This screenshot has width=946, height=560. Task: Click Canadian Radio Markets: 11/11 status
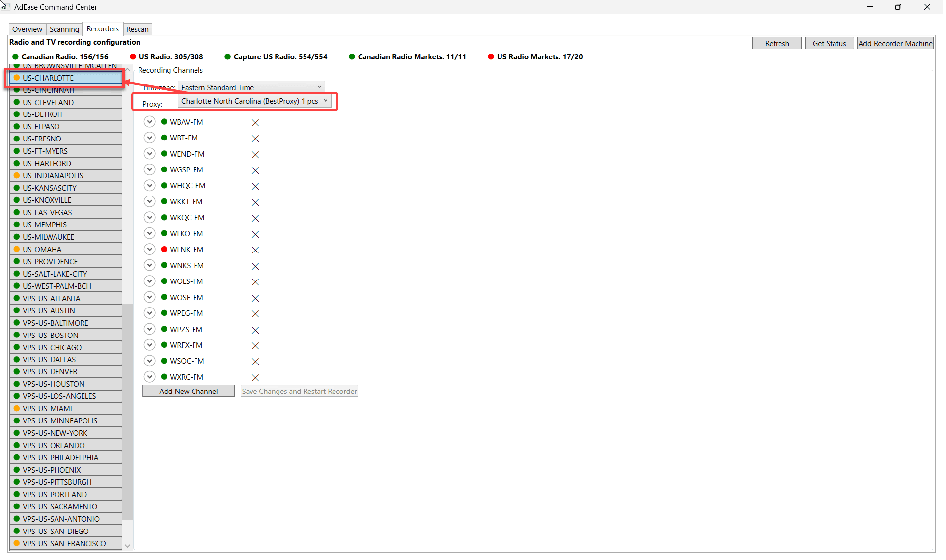(408, 57)
